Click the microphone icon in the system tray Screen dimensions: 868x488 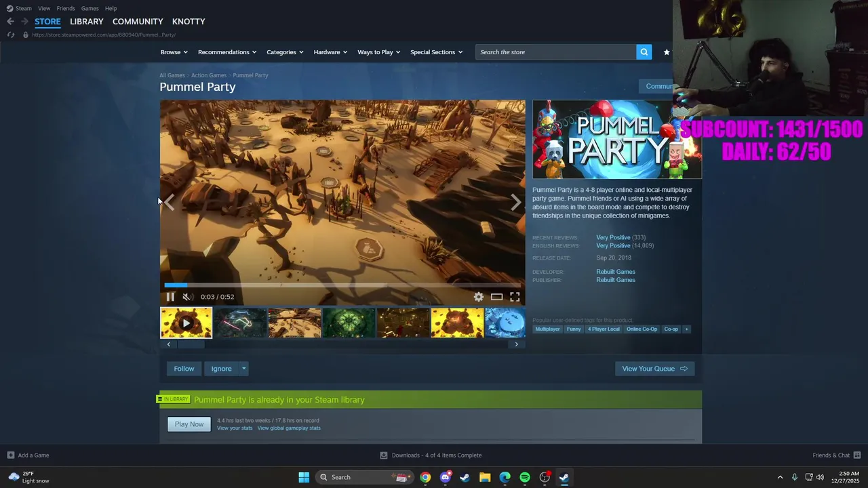click(x=795, y=477)
